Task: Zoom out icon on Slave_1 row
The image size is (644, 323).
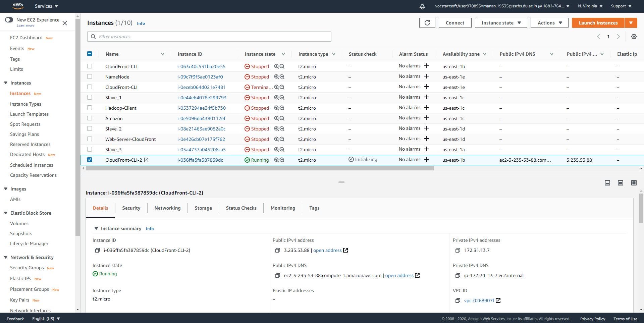Action: tap(282, 98)
